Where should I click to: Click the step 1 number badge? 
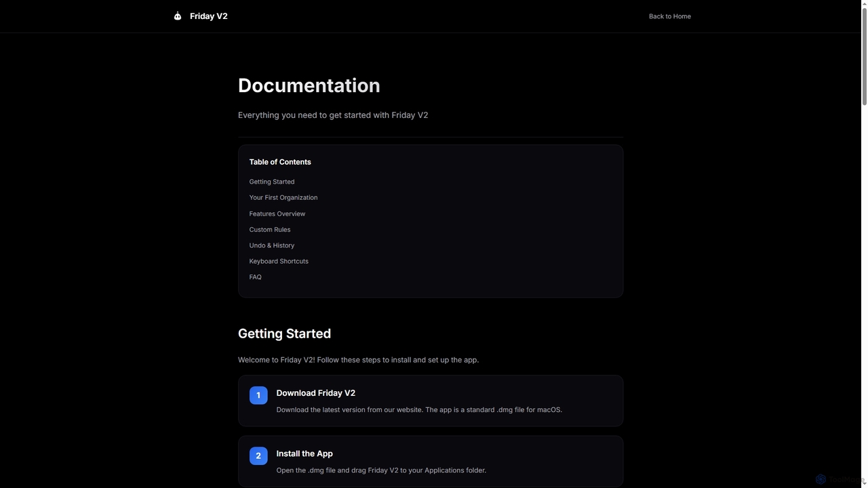[258, 395]
